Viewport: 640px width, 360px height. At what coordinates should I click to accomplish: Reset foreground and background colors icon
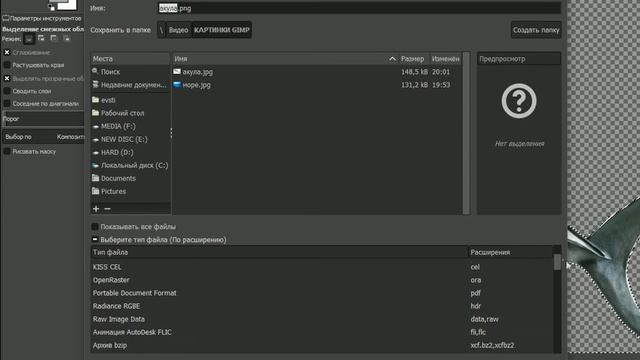[51, 7]
